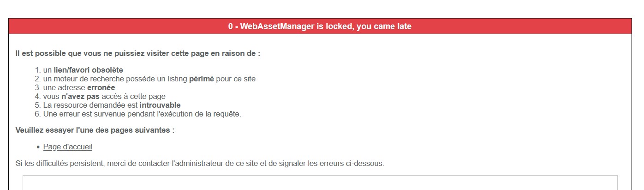The height and width of the screenshot is (190, 644).
Task: Click the bold word 'introuvable'
Action: pyautogui.click(x=160, y=105)
